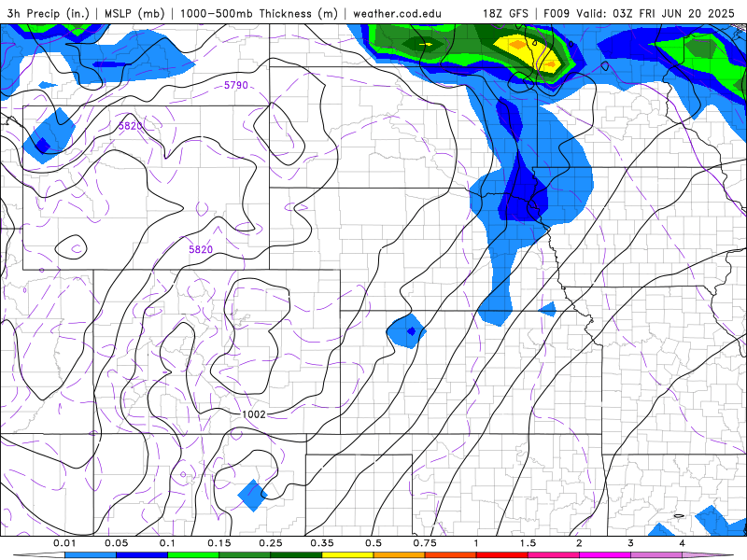Screen dimensions: 747x560
Task: Click the 4 inch legend value
Action: pyautogui.click(x=683, y=543)
